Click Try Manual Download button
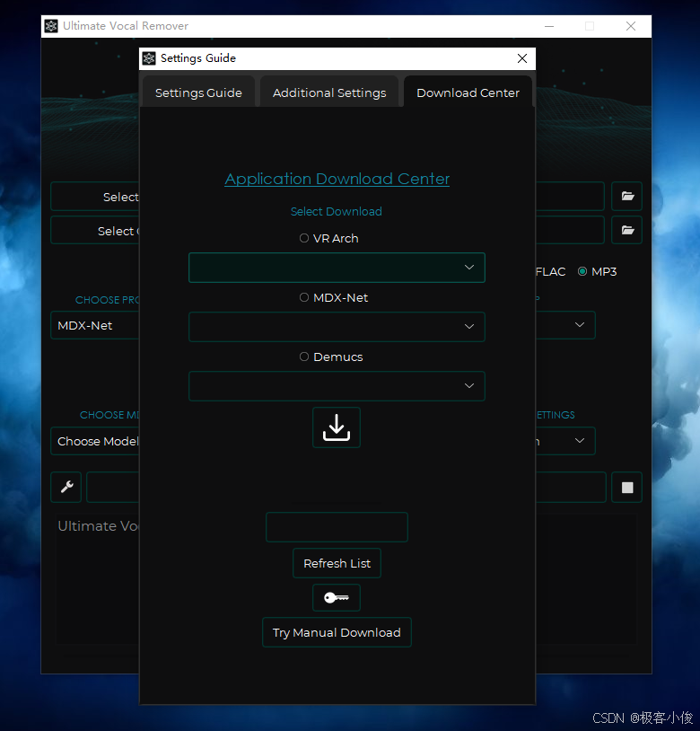 coord(337,632)
